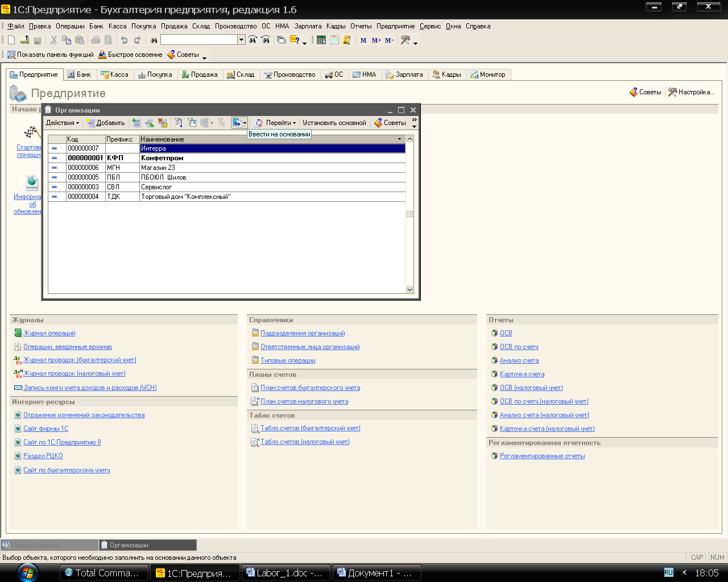728x582 pixels.
Task: Open Подразделения организаций link
Action: point(303,333)
